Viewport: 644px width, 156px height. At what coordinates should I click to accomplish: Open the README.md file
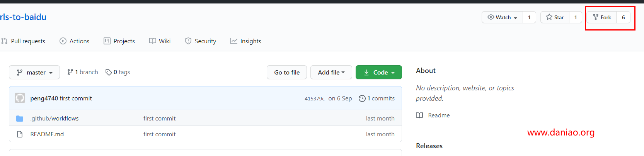[x=47, y=134]
